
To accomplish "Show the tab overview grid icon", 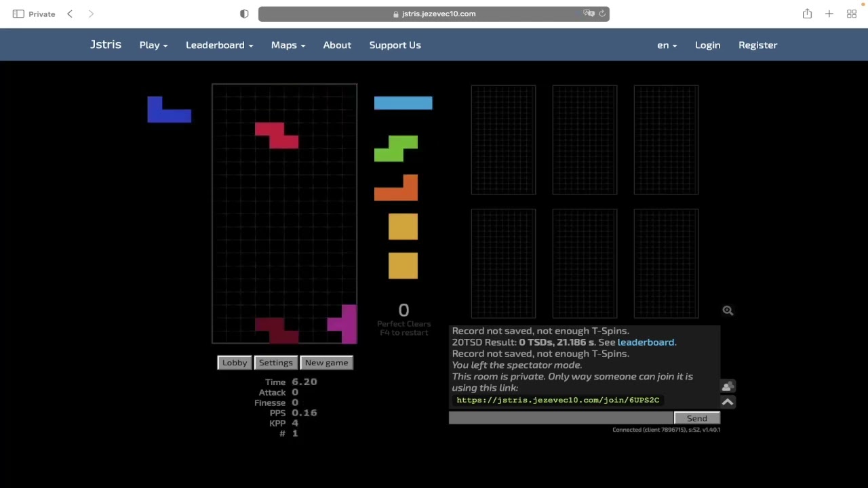I will pos(852,14).
